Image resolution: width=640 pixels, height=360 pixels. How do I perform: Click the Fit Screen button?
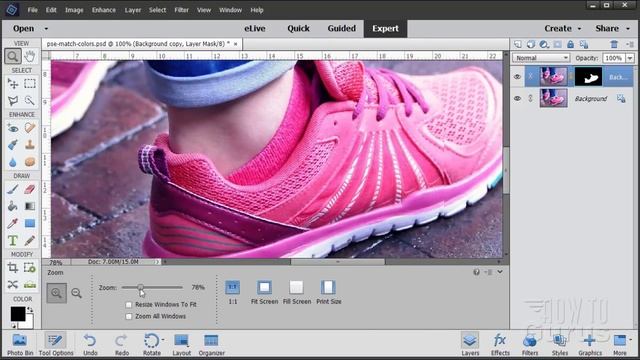[264, 291]
